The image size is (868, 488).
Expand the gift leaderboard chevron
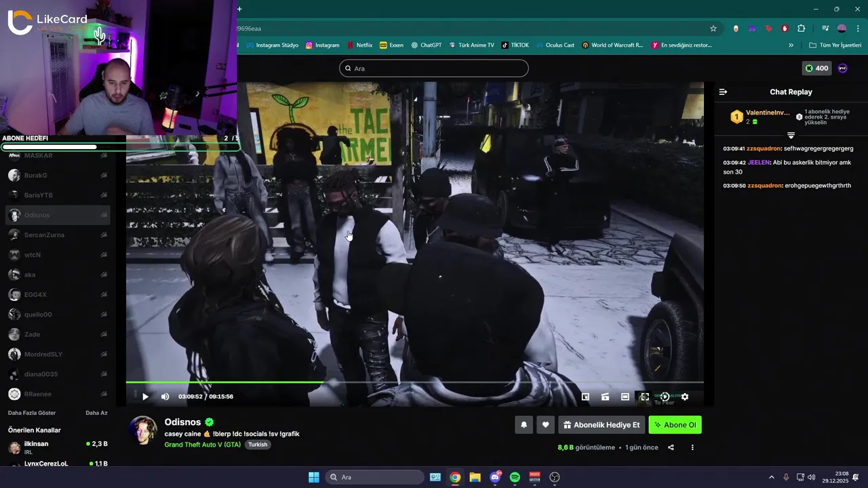coord(791,136)
